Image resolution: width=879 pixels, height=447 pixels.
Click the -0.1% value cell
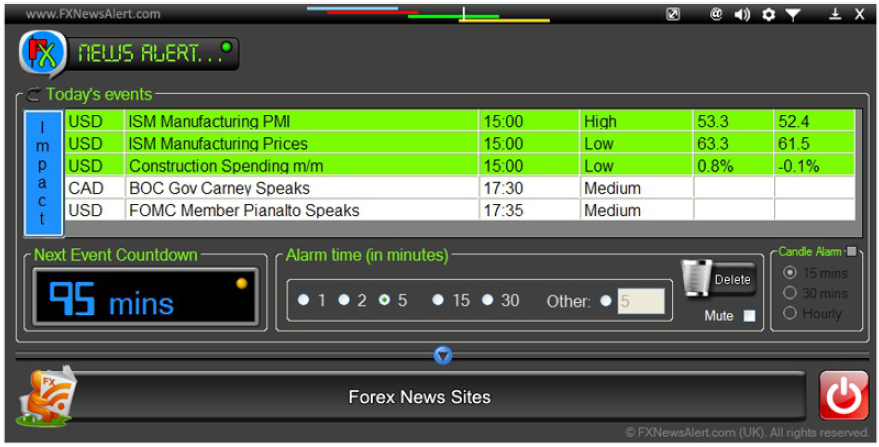(x=815, y=166)
